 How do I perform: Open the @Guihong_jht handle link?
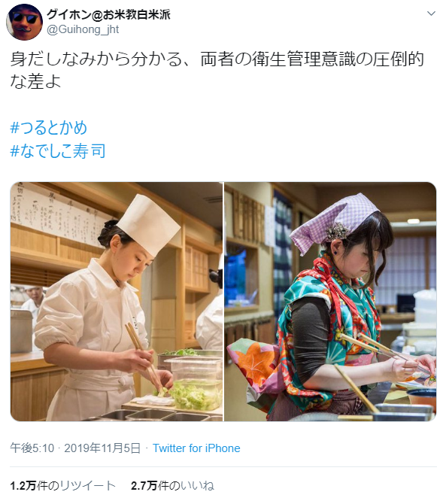tap(83, 29)
